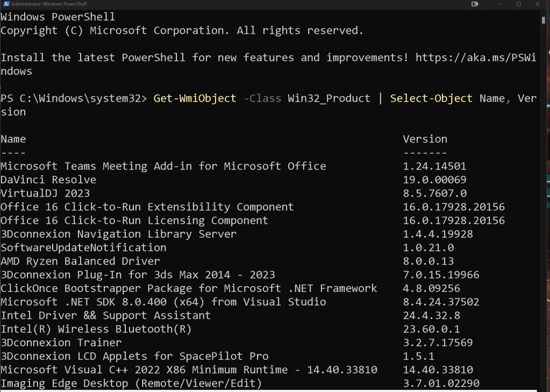This screenshot has height=392, width=550.
Task: Click the 'PS C:\Windows\system32>' prompt
Action: point(74,98)
